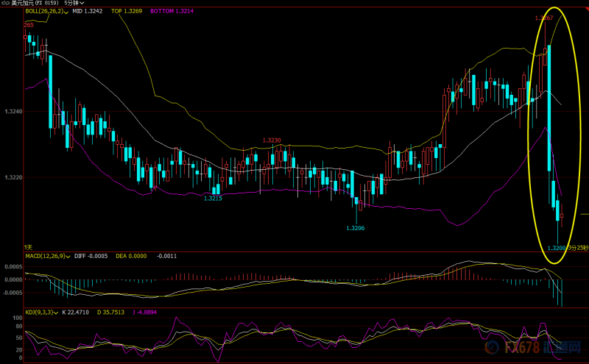The image size is (589, 364).
Task: Click the 1天 label at chart bottom-left
Action: [28, 247]
